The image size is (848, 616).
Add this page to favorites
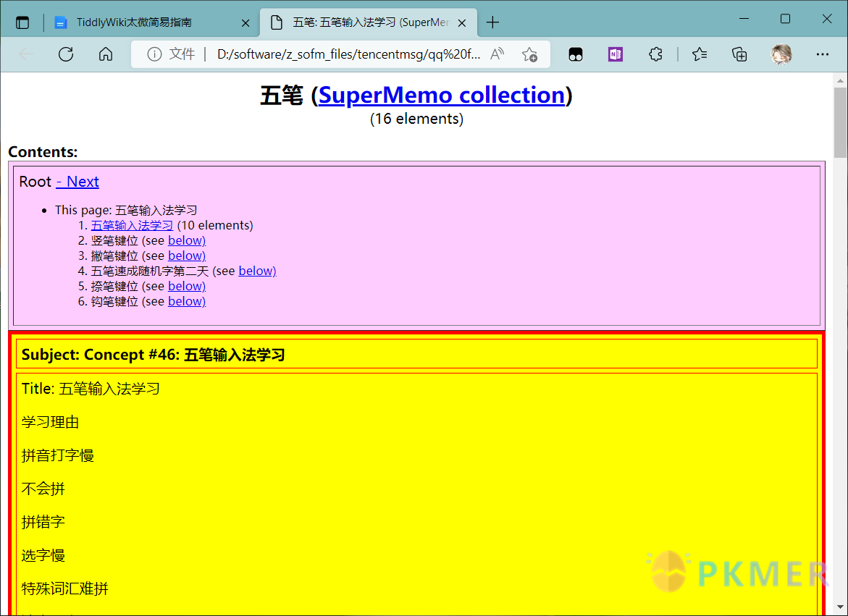coord(529,54)
